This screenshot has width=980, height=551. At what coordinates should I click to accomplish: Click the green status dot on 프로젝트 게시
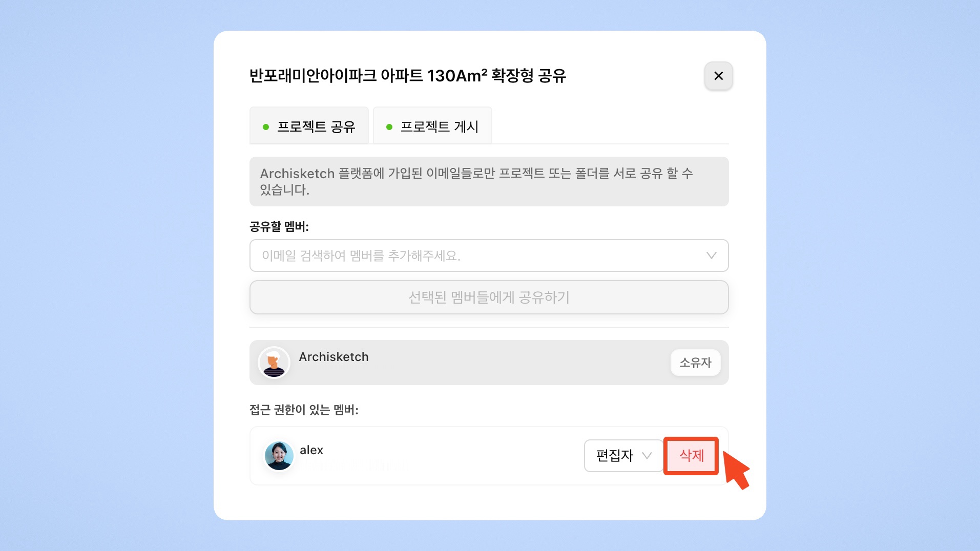click(389, 127)
